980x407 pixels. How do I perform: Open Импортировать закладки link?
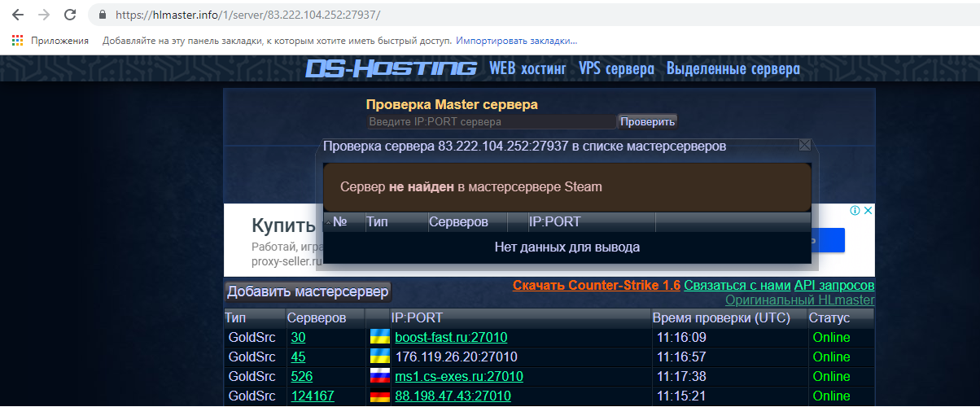click(x=516, y=40)
